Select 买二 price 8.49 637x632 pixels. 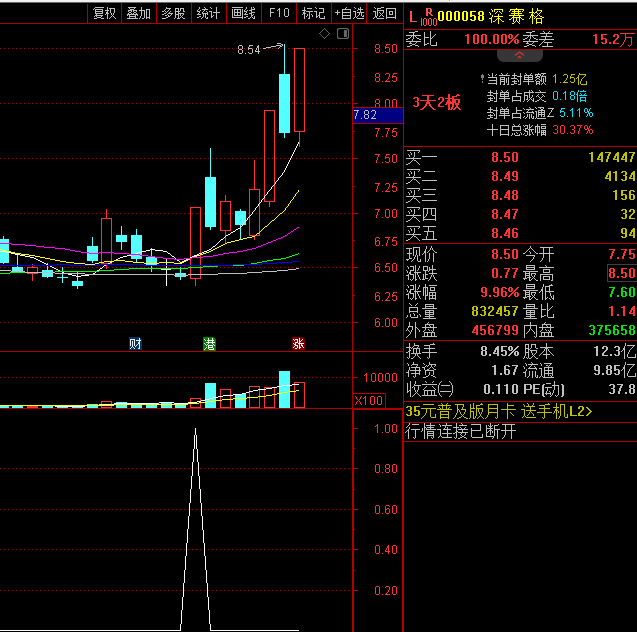(x=505, y=176)
